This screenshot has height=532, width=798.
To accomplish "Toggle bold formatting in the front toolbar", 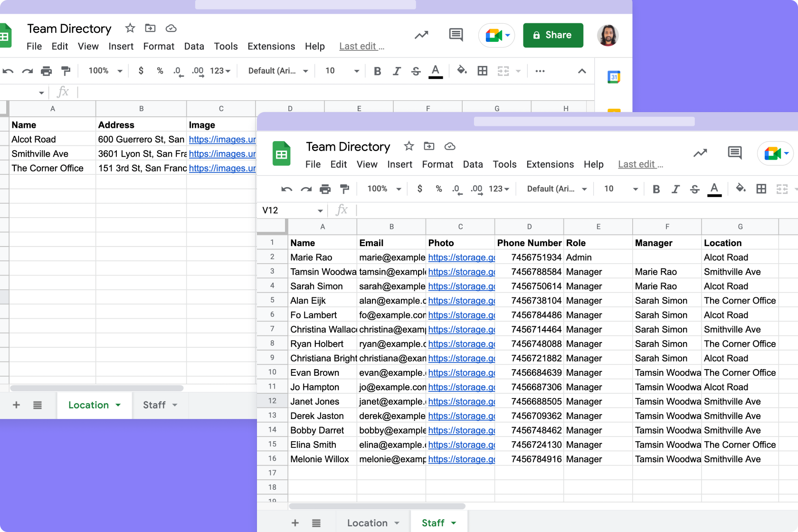I will pos(656,189).
